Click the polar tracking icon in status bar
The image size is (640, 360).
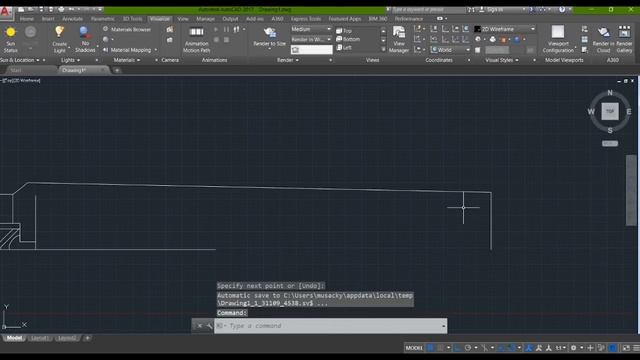coord(468,348)
